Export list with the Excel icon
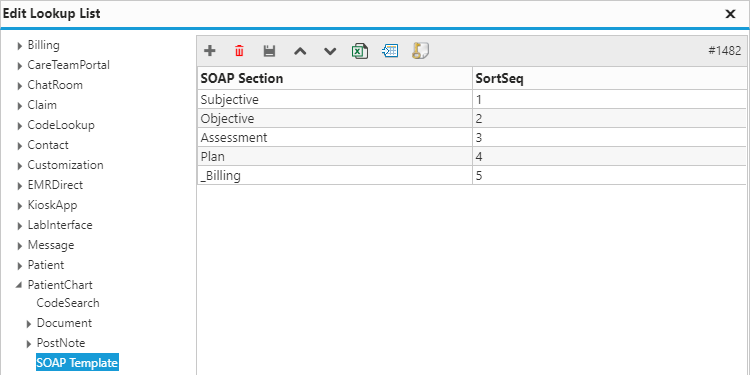This screenshot has height=375, width=750. click(x=360, y=51)
